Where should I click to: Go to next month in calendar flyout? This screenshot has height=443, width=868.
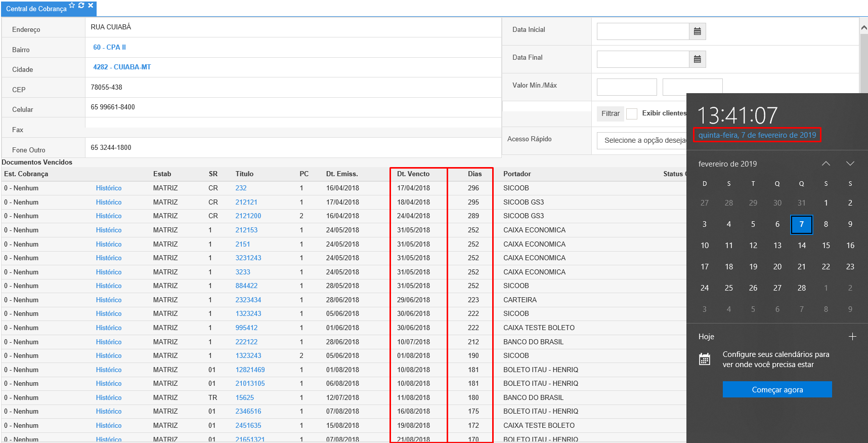coord(850,164)
